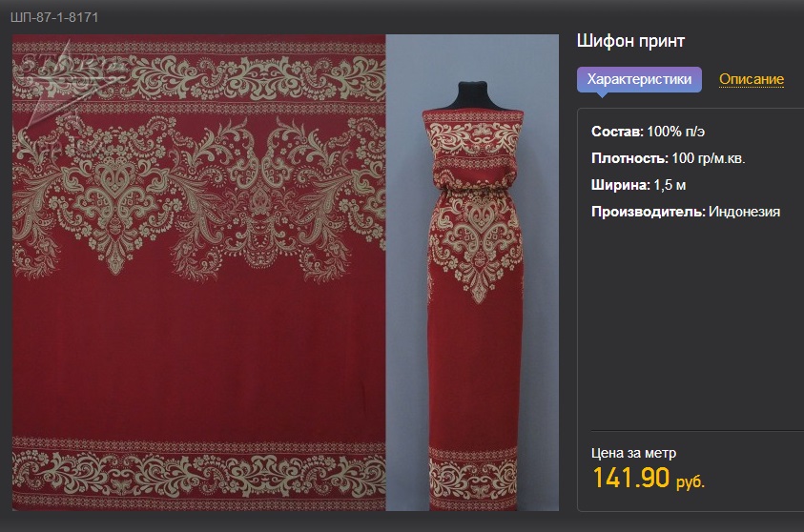Click the Шифон принт product title
The height and width of the screenshot is (532, 804).
pos(630,41)
